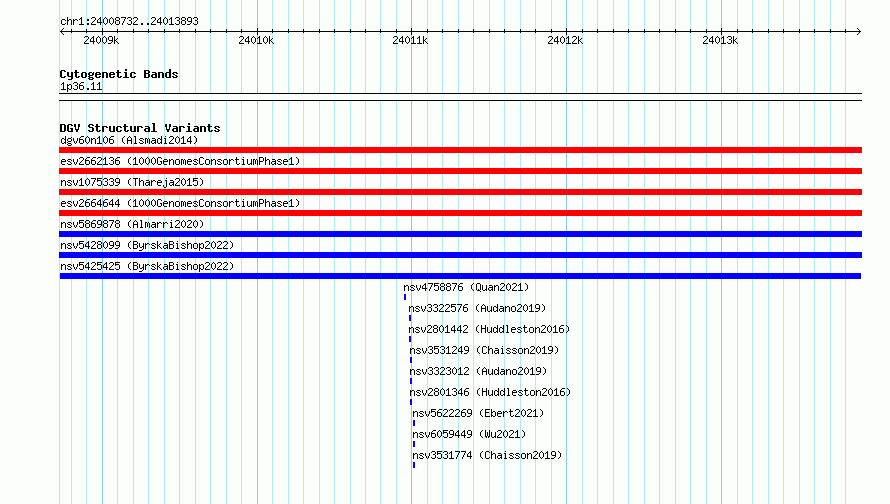Select small blue marker under nsv3323012
Image resolution: width=890 pixels, height=504 pixels.
pos(411,381)
